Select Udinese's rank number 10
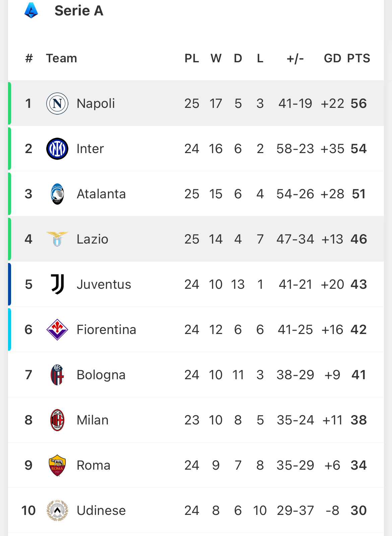The width and height of the screenshot is (392, 536). 28,511
